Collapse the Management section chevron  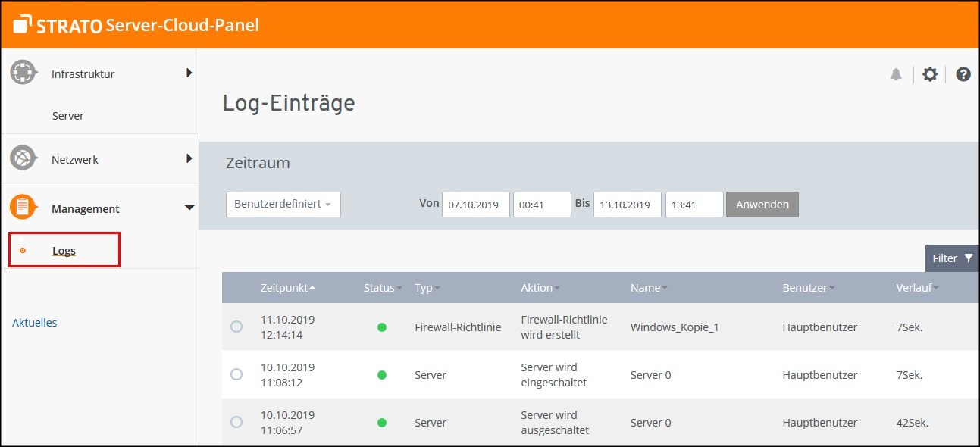point(189,207)
